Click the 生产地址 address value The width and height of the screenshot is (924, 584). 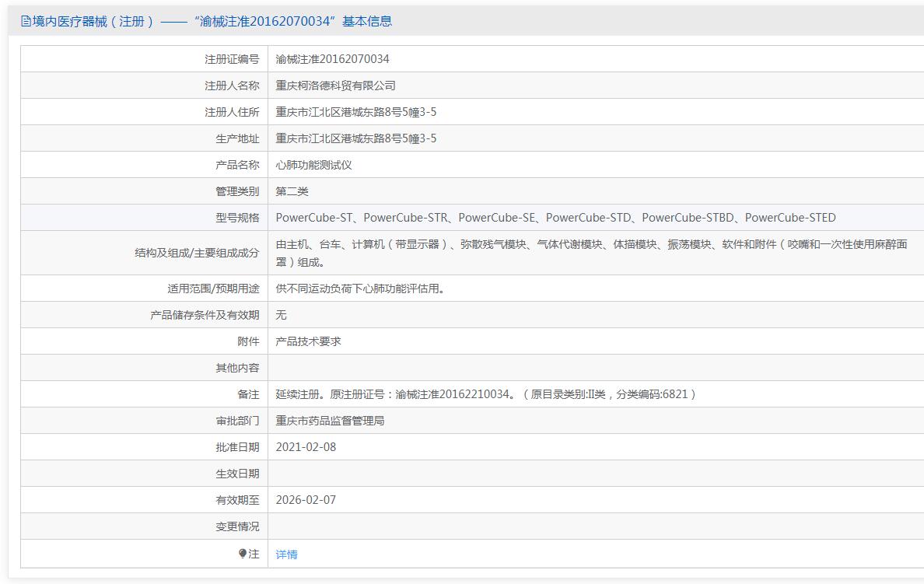pos(356,138)
